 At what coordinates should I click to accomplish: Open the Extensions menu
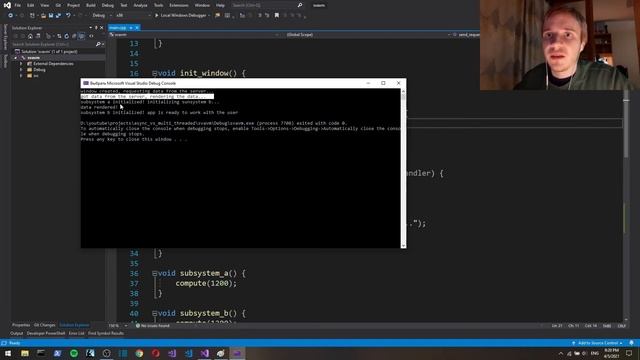179,5
